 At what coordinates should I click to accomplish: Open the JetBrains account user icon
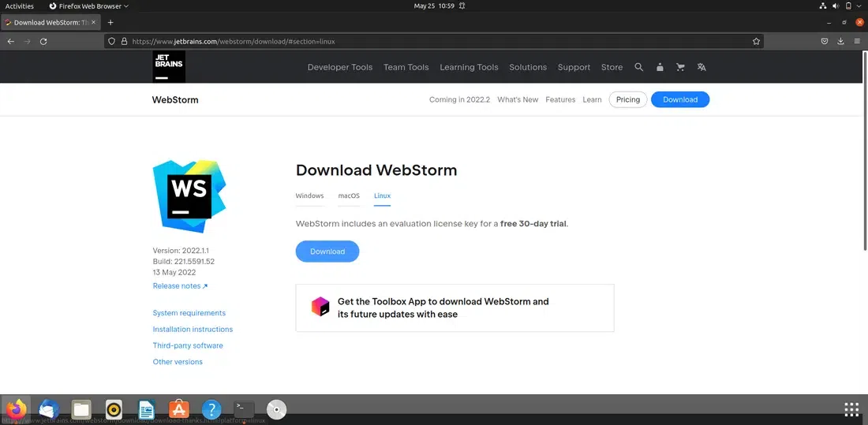(660, 67)
